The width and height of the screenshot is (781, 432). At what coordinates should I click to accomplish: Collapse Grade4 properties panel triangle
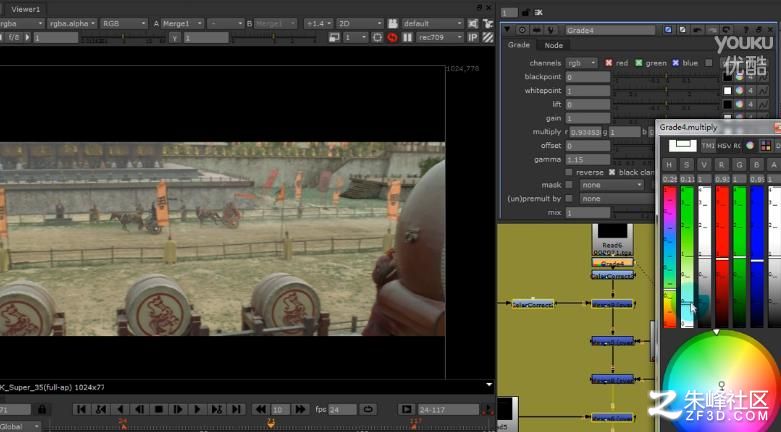[x=507, y=30]
